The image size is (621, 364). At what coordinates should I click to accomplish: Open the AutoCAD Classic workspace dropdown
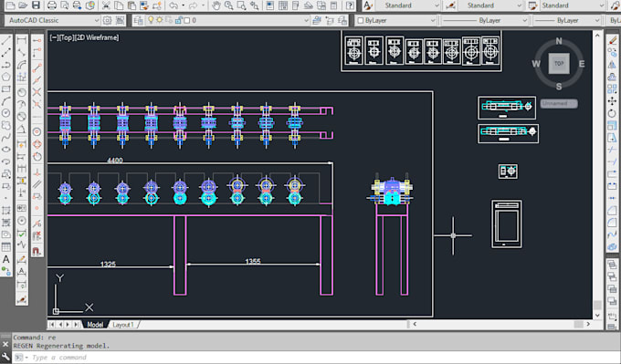[x=53, y=20]
